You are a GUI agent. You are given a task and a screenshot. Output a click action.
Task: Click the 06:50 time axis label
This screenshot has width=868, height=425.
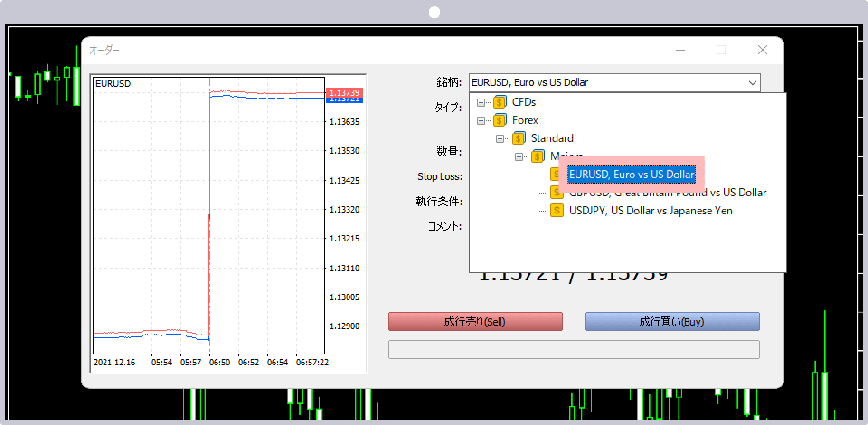point(220,363)
